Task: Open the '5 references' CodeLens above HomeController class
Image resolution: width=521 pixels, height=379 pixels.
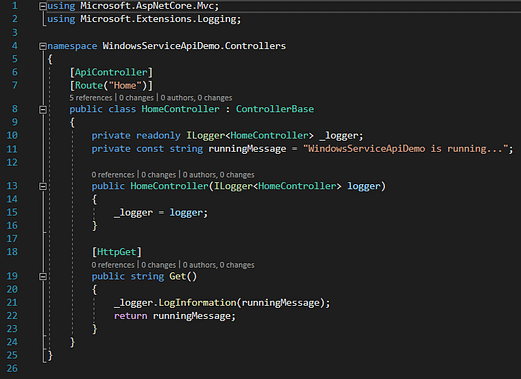Action: pyautogui.click(x=91, y=98)
